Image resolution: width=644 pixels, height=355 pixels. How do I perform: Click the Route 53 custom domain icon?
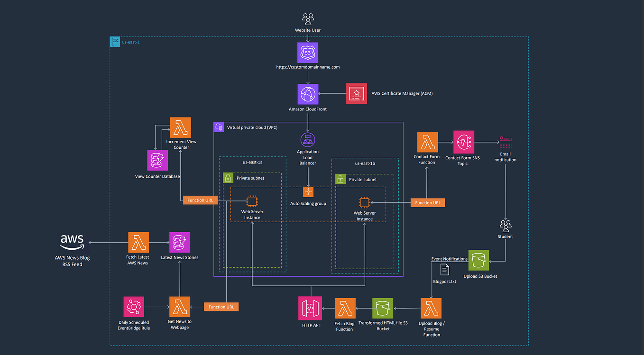[307, 53]
